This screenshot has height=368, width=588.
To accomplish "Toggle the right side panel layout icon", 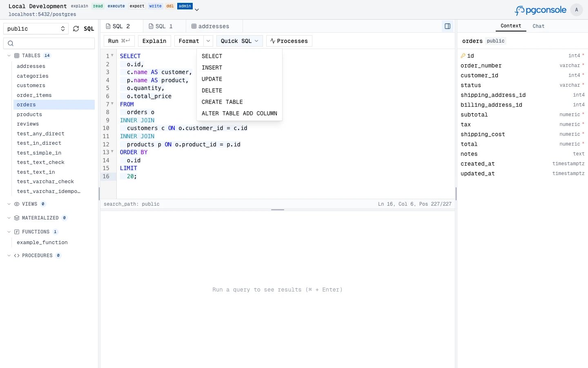I will click(448, 26).
